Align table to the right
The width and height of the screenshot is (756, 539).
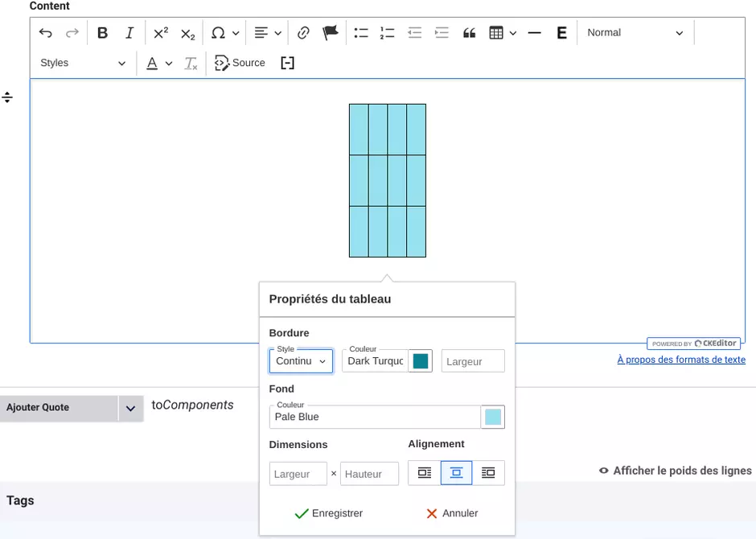(488, 473)
